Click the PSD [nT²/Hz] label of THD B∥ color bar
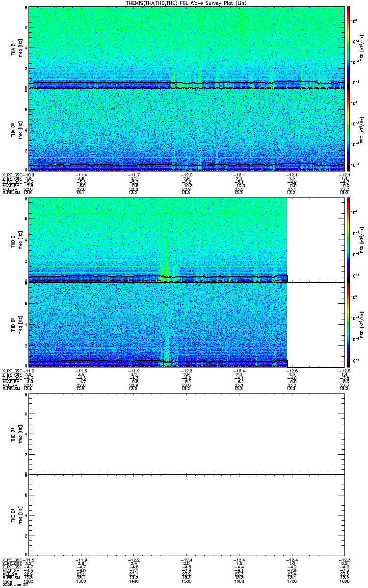The height and width of the screenshot is (588, 368). pyautogui.click(x=362, y=324)
